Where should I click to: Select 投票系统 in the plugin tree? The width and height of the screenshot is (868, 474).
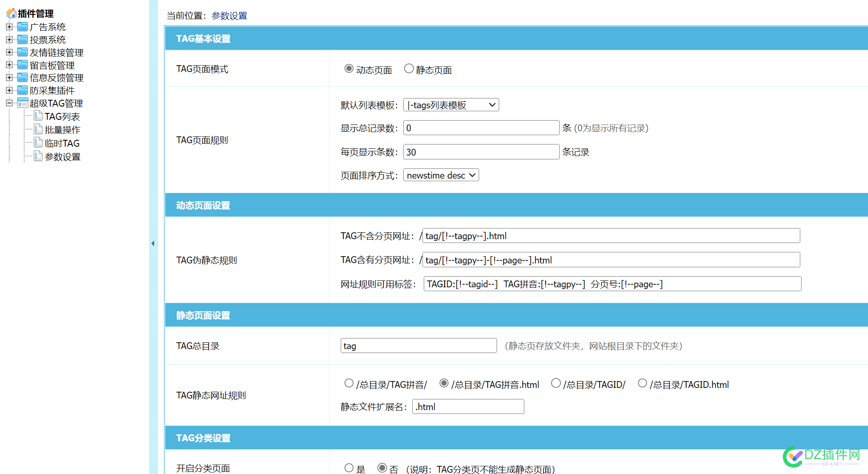click(x=48, y=40)
